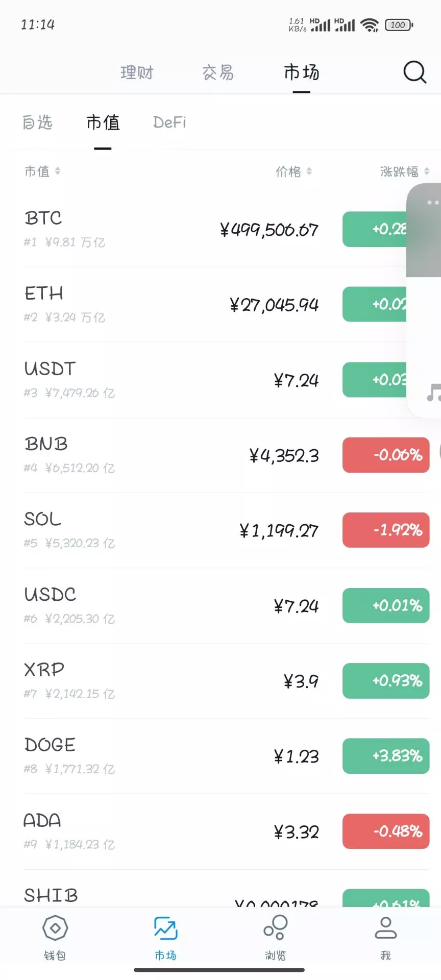The width and height of the screenshot is (441, 980).
Task: Switch to the 理财 top tab
Action: point(137,72)
